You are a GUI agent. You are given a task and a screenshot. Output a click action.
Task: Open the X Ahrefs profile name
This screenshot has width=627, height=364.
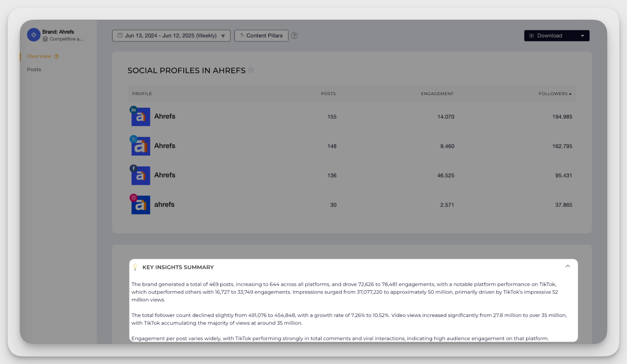[x=165, y=146]
